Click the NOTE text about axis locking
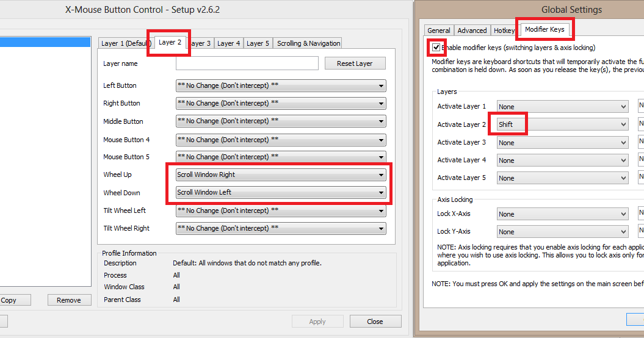The width and height of the screenshot is (644, 338). 540,255
